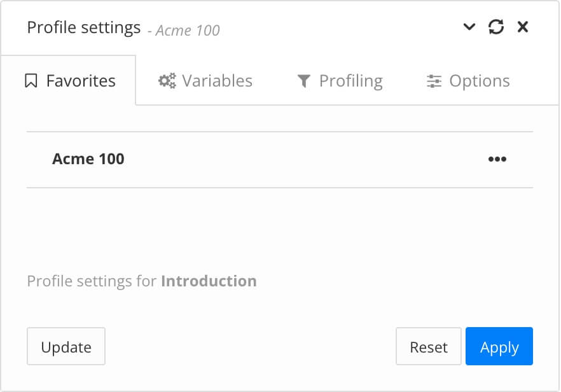Click the X to close Profile settings

pos(523,27)
